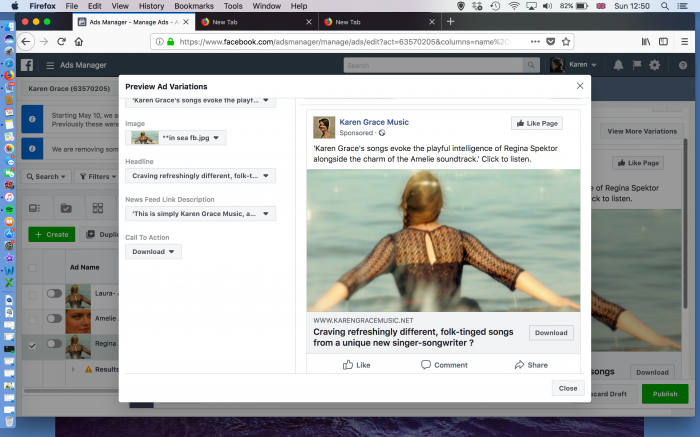This screenshot has width=700, height=437.
Task: Check the Laura ad row checkbox
Action: click(x=32, y=295)
